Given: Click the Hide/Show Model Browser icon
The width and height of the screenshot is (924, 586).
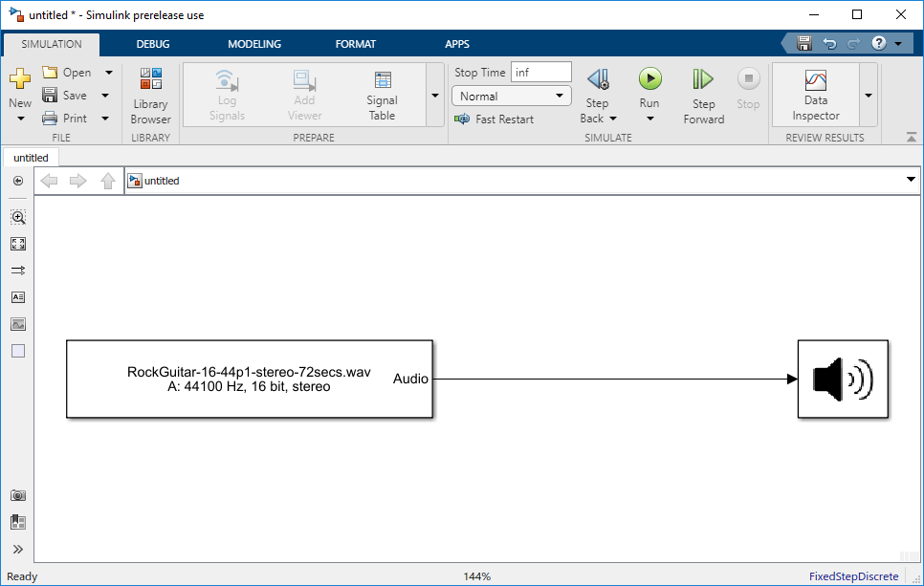Looking at the screenshot, I should click(18, 181).
